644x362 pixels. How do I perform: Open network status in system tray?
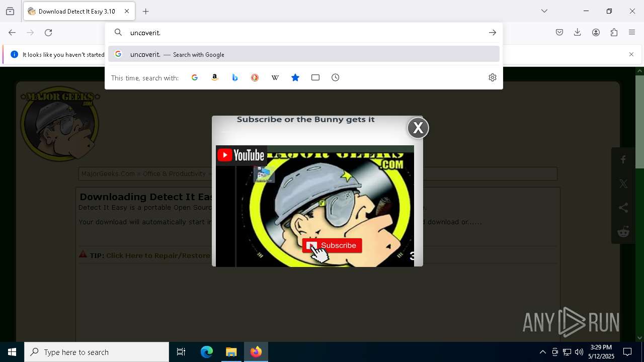pos(567,352)
